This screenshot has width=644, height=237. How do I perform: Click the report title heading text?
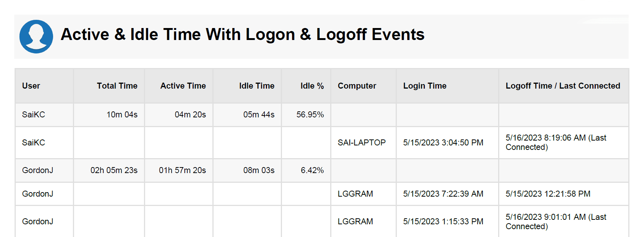point(242,34)
